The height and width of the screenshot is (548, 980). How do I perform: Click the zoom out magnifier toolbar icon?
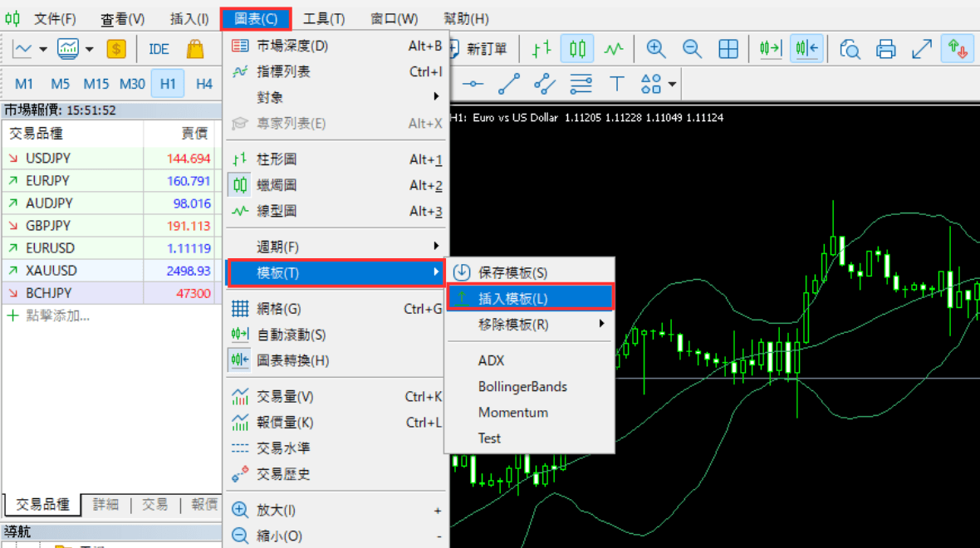click(692, 49)
